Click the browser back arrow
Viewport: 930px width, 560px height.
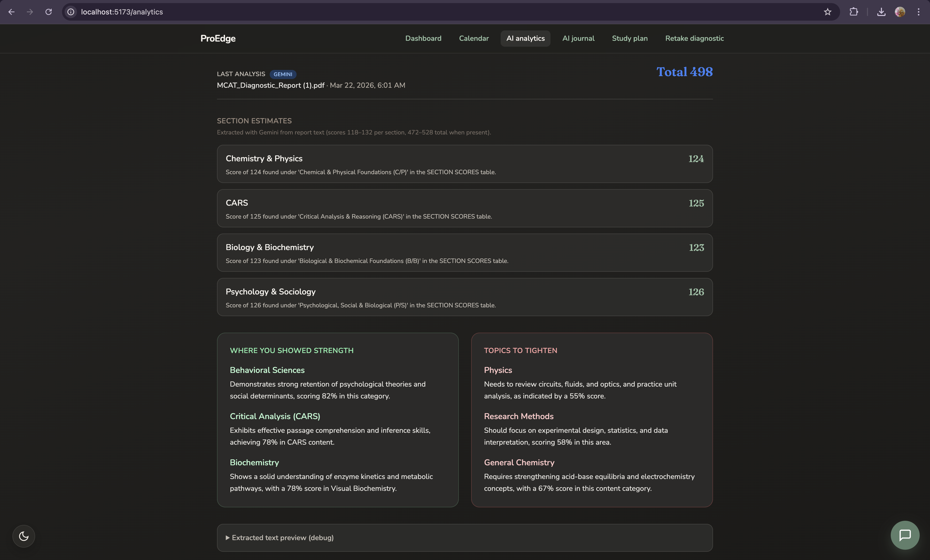point(11,12)
